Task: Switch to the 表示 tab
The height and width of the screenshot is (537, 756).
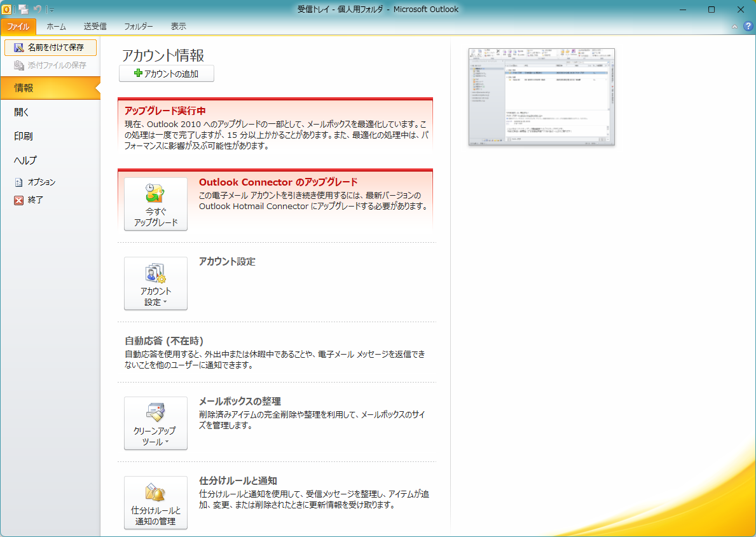Action: [179, 27]
